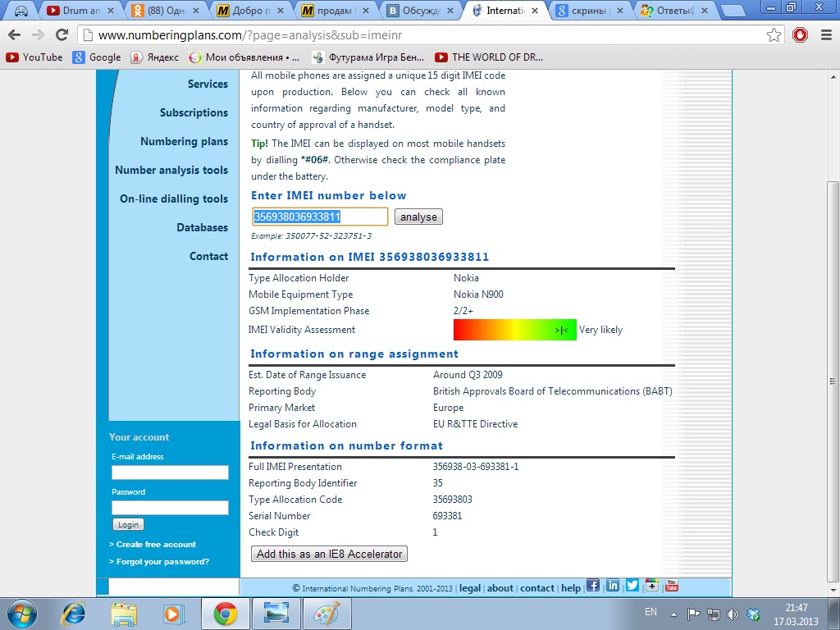The image size is (840, 630).
Task: Reload the page with the refresh icon
Action: click(62, 35)
